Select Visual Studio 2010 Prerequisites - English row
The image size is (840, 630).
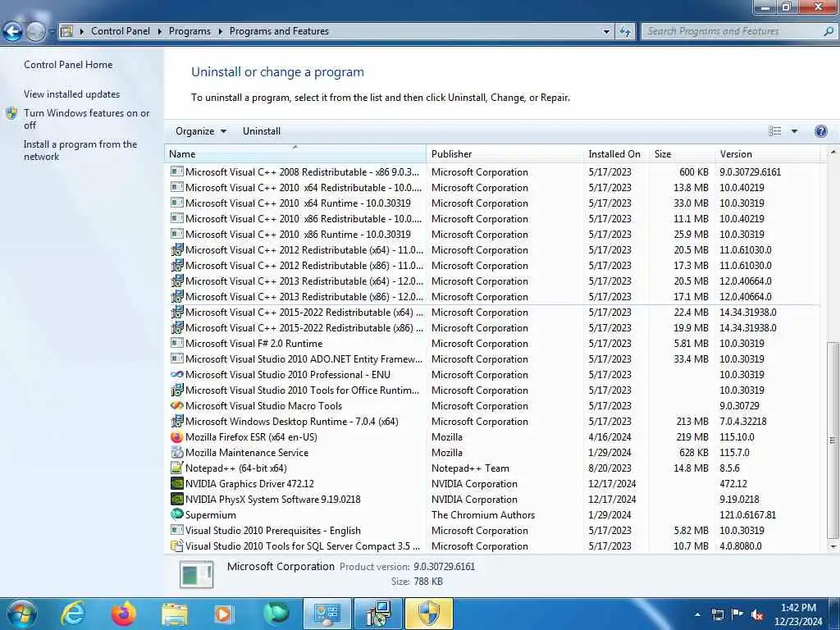click(494, 531)
